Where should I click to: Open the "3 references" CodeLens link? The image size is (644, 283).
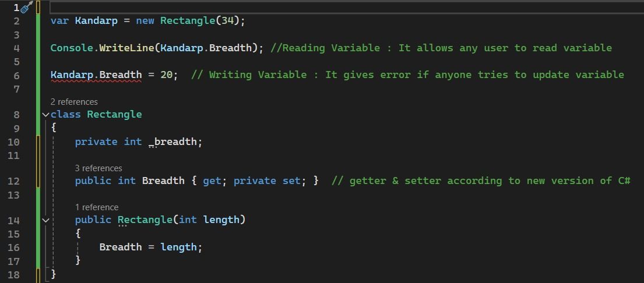(98, 168)
